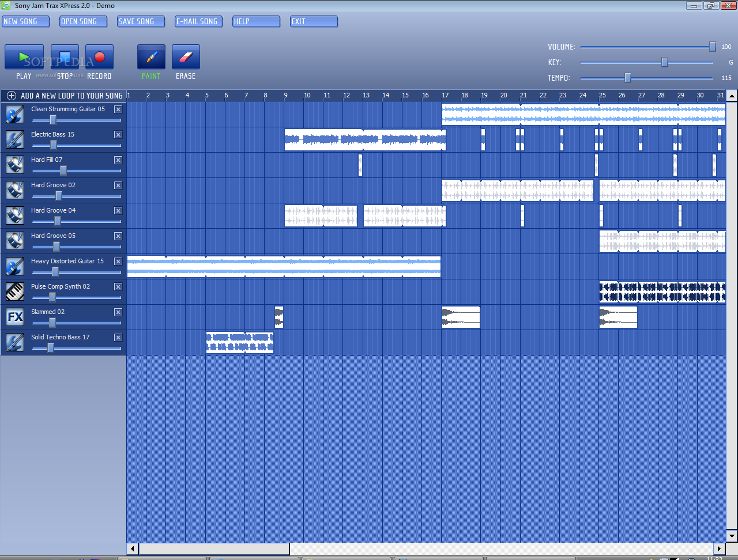Click the vertical scrollbar down arrow

coord(732,536)
